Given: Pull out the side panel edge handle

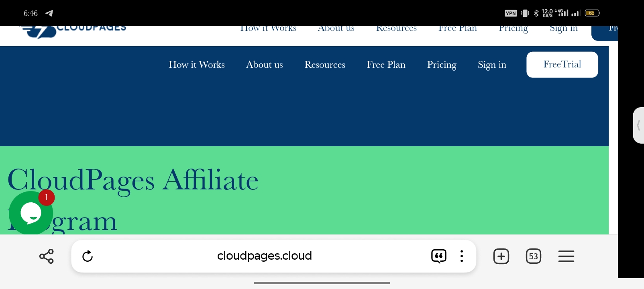Looking at the screenshot, I should [x=638, y=125].
